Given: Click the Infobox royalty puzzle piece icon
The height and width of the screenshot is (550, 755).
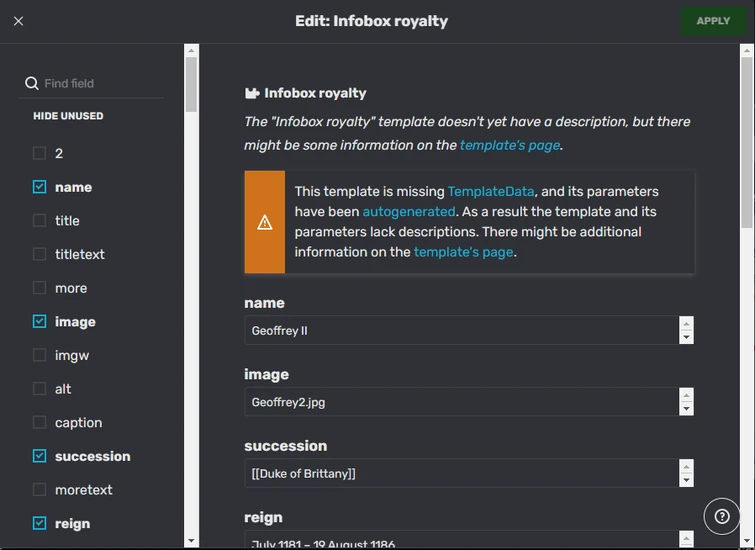Looking at the screenshot, I should (x=252, y=93).
